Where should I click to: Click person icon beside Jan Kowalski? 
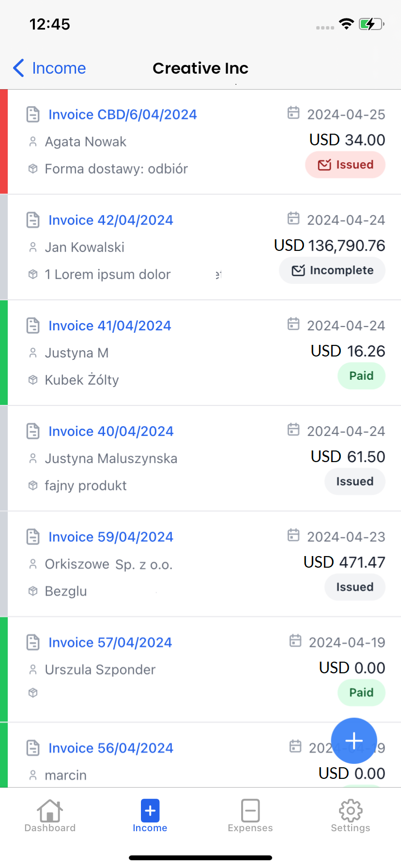click(33, 248)
